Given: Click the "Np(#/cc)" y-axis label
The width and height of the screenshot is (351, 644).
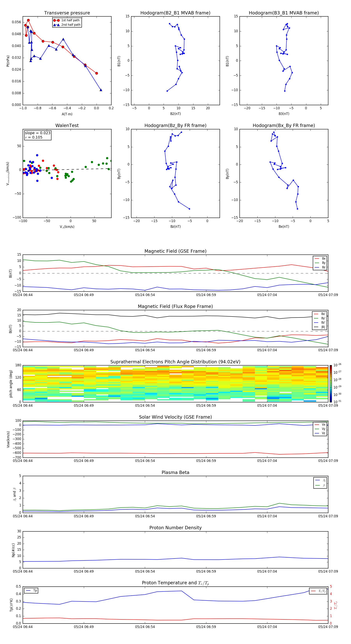Looking at the screenshot, I should point(13,550).
